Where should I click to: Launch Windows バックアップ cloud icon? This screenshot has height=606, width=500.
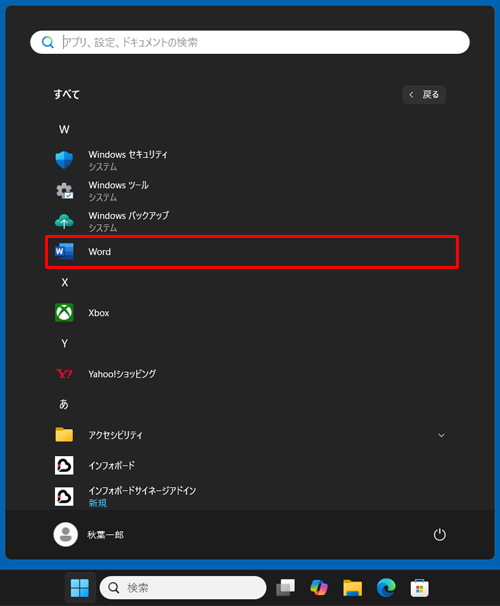tap(64, 221)
